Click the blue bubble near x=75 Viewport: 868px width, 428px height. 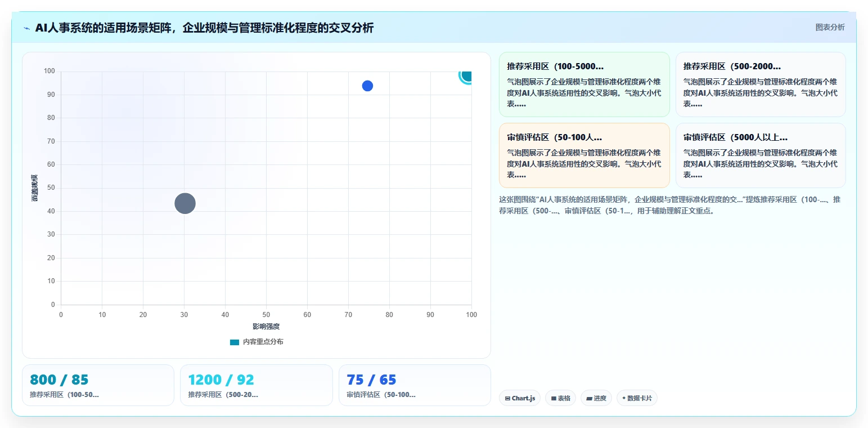[x=367, y=86]
